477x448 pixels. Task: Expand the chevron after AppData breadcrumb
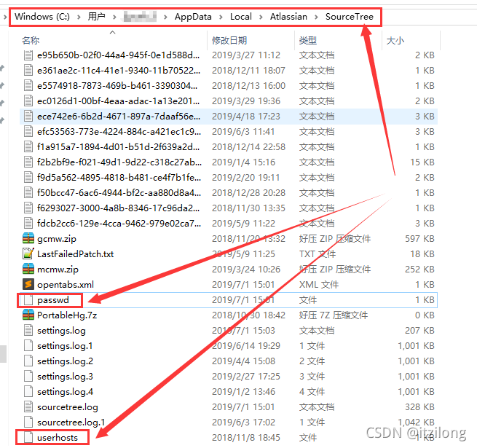point(221,17)
